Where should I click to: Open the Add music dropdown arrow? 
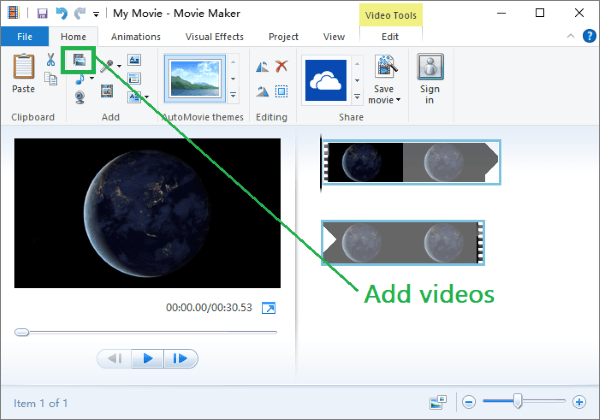(x=92, y=78)
